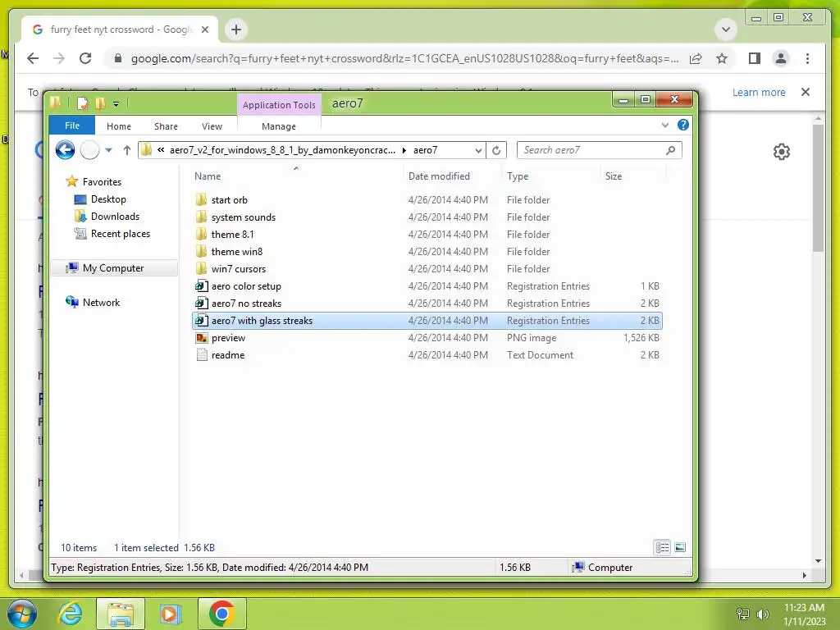
Task: Click the network tray icon
Action: [x=743, y=614]
